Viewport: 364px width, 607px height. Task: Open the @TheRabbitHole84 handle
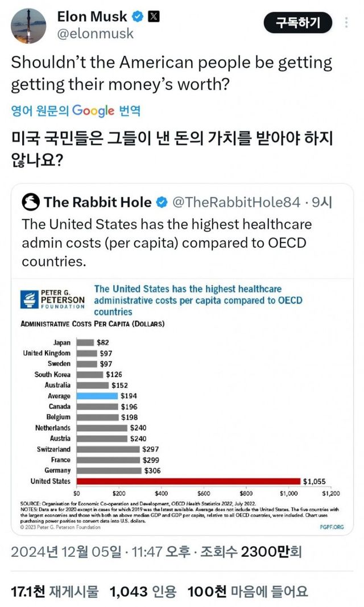pos(237,202)
